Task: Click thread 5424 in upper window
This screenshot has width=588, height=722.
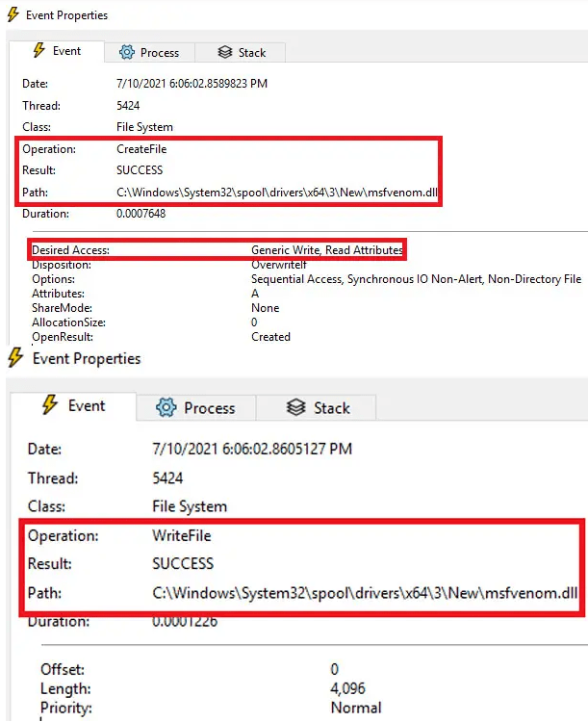Action: pyautogui.click(x=128, y=106)
